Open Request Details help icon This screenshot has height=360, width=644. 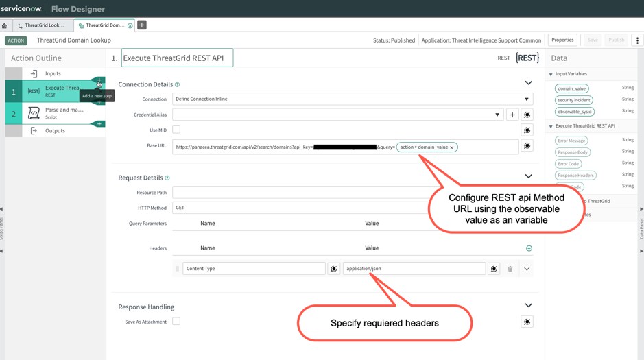[167, 178]
